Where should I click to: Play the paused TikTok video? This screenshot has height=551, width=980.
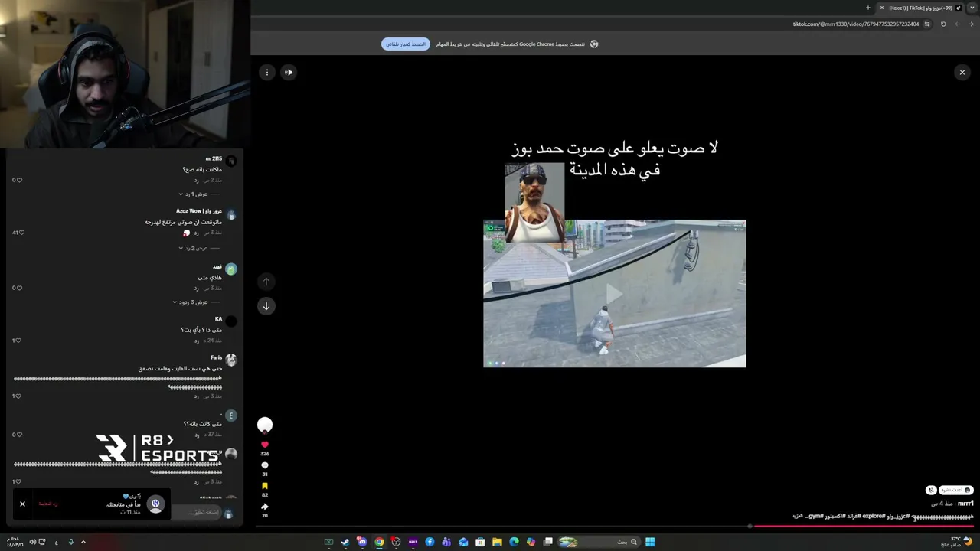click(614, 293)
